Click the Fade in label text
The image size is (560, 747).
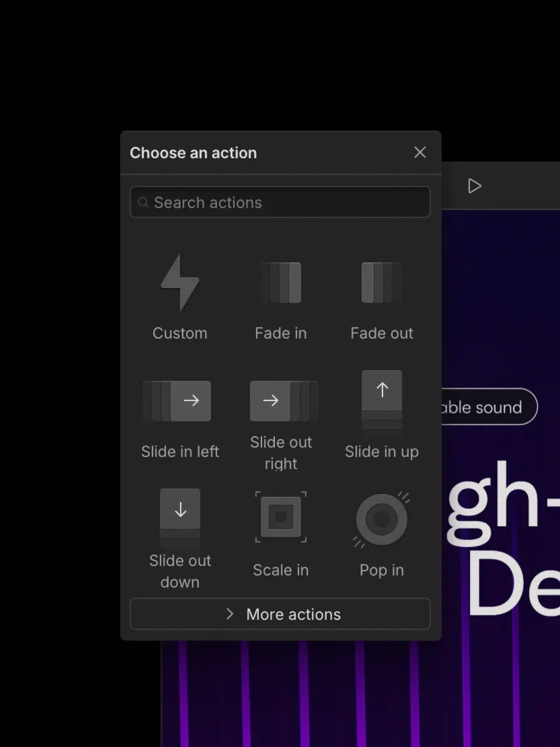pyautogui.click(x=281, y=333)
